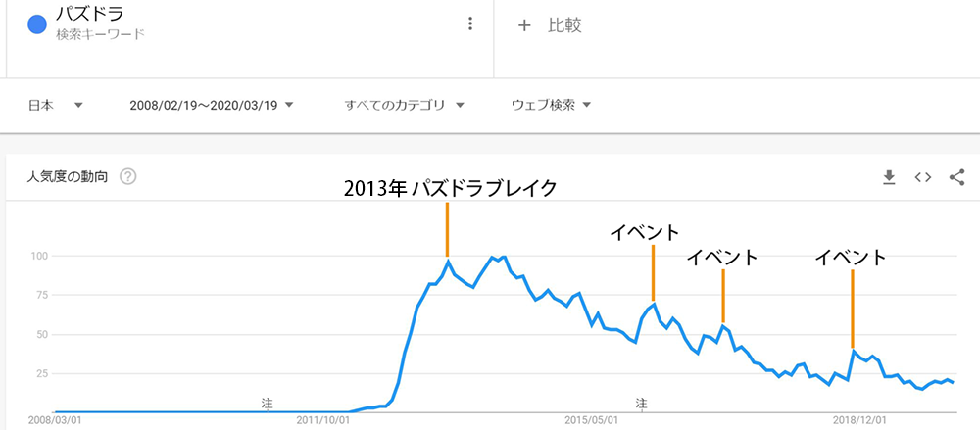The image size is (980, 430).
Task: Click the 2013年 パズドラブレイク peak point
Action: (448, 260)
